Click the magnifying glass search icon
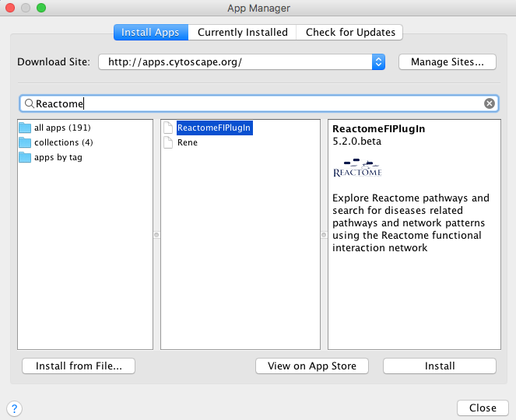Viewport: 516px width, 420px height. pyautogui.click(x=30, y=103)
